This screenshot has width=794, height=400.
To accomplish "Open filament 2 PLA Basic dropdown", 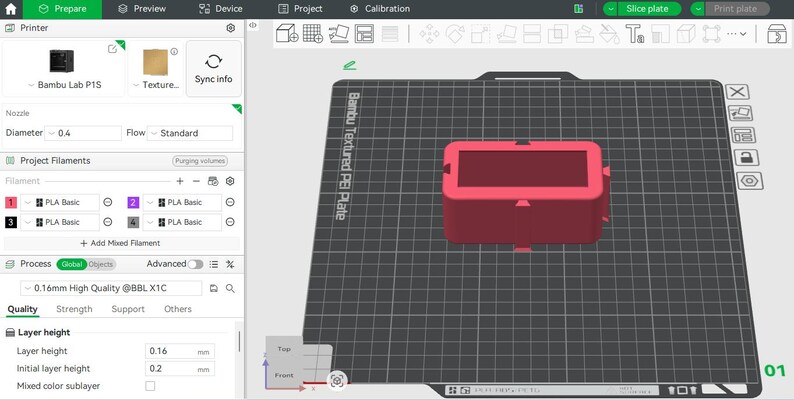I will 182,203.
